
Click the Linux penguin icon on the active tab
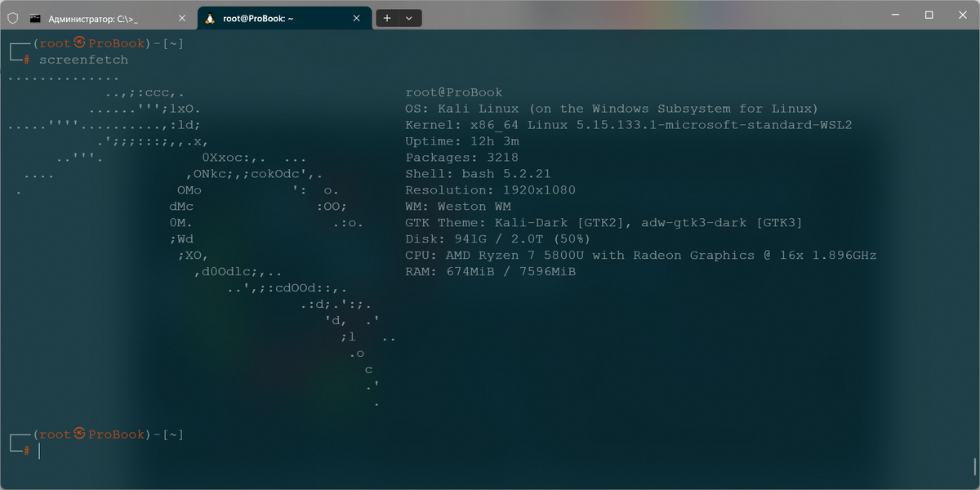click(x=210, y=18)
